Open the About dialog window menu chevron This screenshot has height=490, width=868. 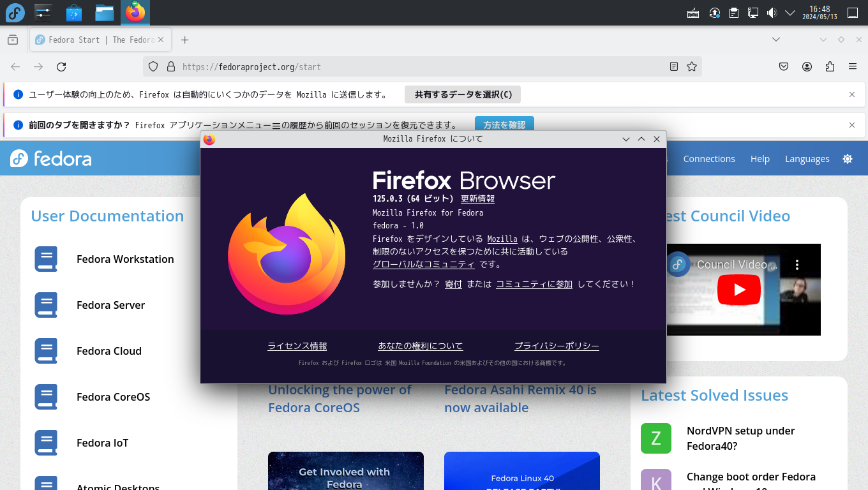[x=626, y=139]
